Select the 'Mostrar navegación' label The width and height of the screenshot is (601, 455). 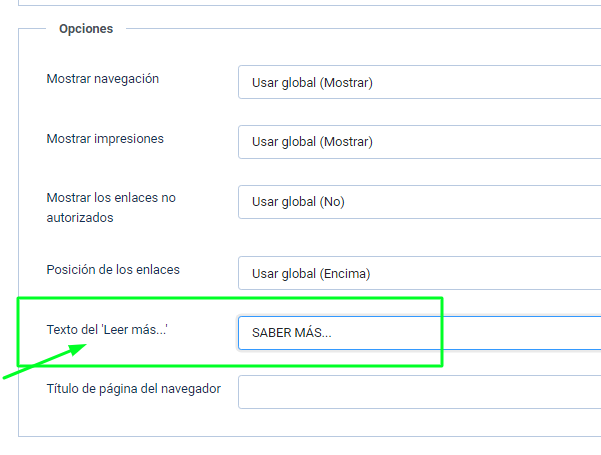[x=103, y=78]
